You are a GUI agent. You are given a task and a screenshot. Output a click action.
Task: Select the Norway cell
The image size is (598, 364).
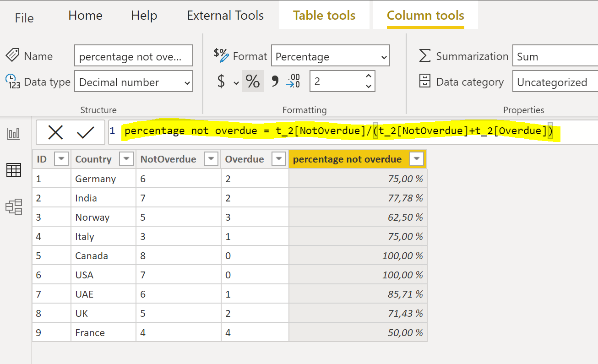(103, 217)
